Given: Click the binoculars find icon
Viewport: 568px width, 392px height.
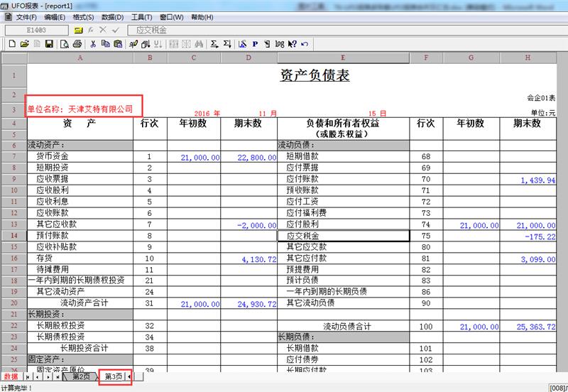Looking at the screenshot, I should 199,44.
